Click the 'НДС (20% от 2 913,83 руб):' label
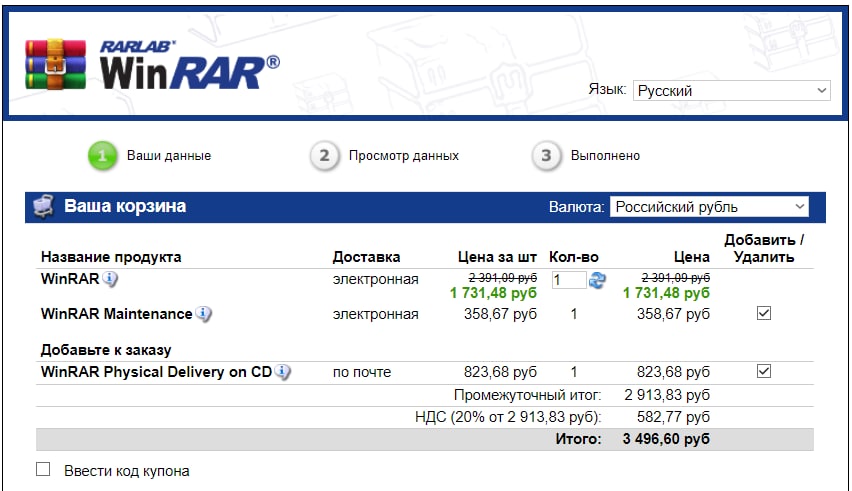This screenshot has width=852, height=491. pyautogui.click(x=508, y=417)
